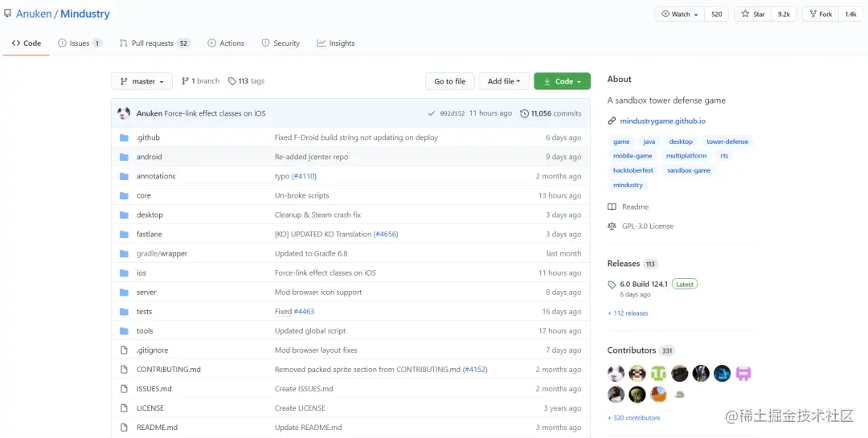Open the Anuken owner link
This screenshot has width=868, height=438.
click(x=33, y=14)
